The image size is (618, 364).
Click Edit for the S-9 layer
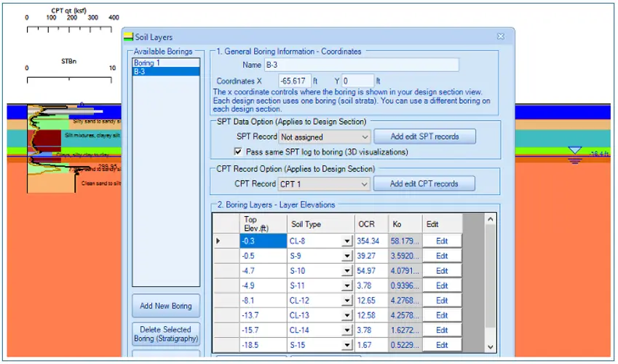click(x=442, y=256)
